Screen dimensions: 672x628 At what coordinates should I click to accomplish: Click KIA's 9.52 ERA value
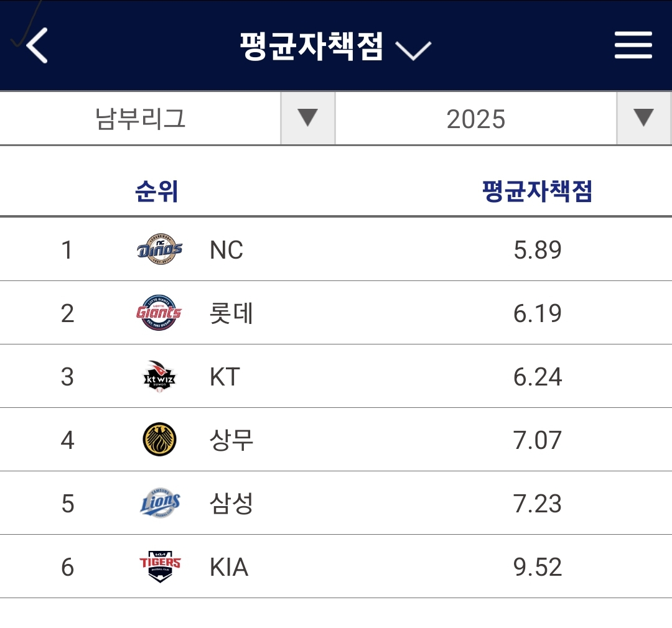click(x=538, y=567)
